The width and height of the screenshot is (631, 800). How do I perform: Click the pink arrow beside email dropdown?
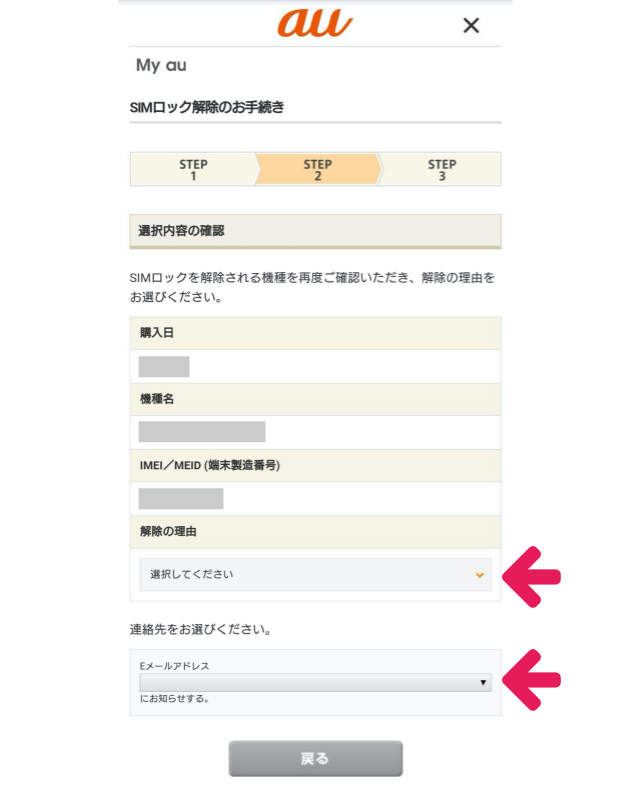tap(531, 680)
